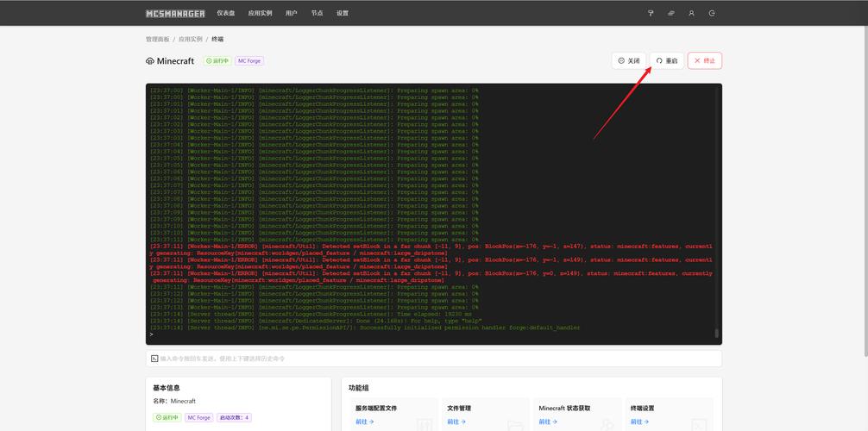Click 前往 under 文件管理

coord(456,422)
